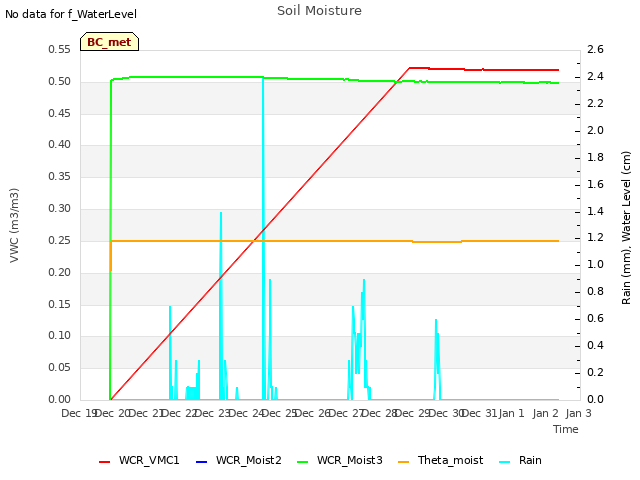Click the VWC (m3/m3) axis label
Screen dimensions: 640x480
point(14,225)
